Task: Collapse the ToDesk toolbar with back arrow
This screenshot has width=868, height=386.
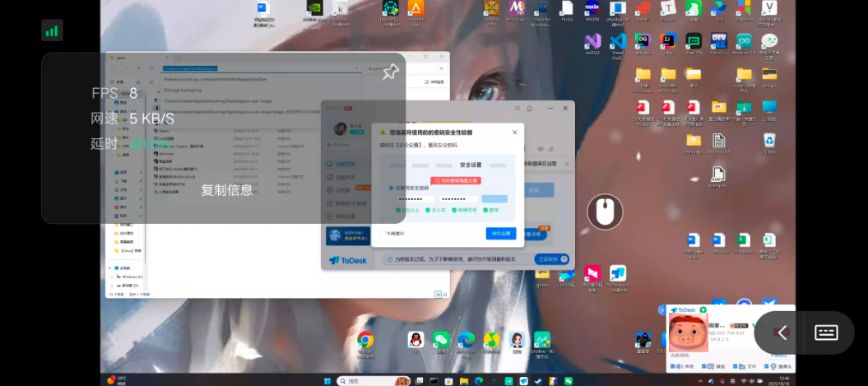Action: 782,333
